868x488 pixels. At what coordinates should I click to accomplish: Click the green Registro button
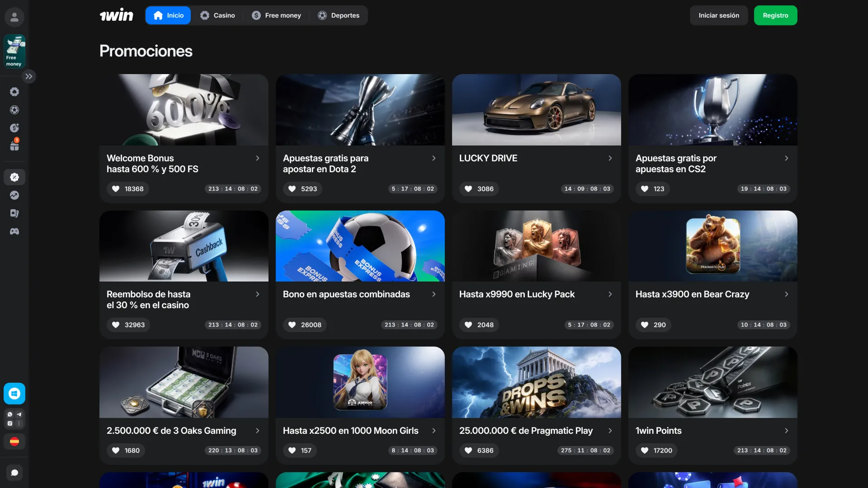point(776,15)
